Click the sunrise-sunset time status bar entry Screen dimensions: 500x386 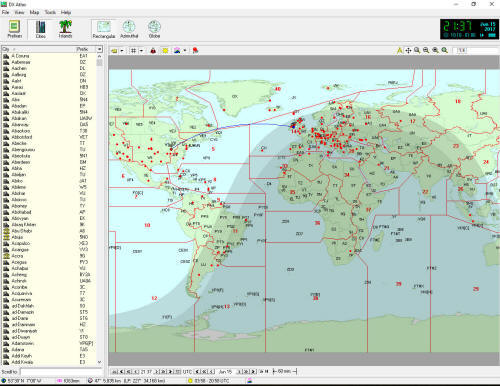(211, 381)
